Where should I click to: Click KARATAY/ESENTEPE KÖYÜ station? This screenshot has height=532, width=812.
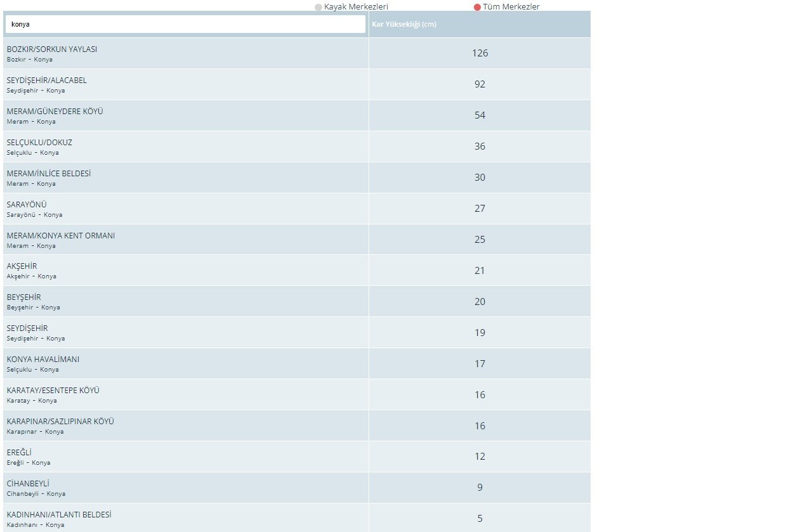(x=53, y=391)
